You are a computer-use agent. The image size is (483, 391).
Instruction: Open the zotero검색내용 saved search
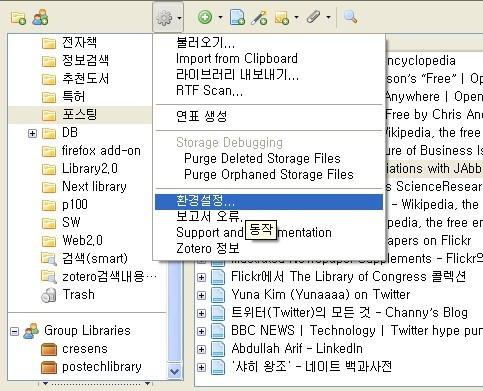[x=109, y=276]
